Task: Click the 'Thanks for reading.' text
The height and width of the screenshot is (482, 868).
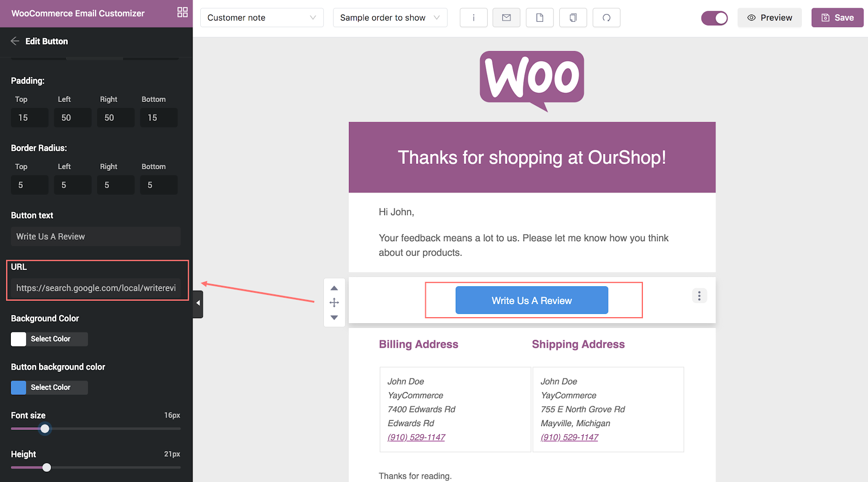Action: click(x=415, y=476)
